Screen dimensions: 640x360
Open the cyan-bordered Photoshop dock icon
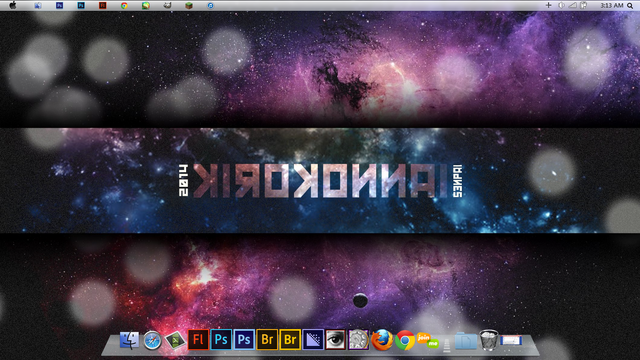pyautogui.click(x=221, y=340)
